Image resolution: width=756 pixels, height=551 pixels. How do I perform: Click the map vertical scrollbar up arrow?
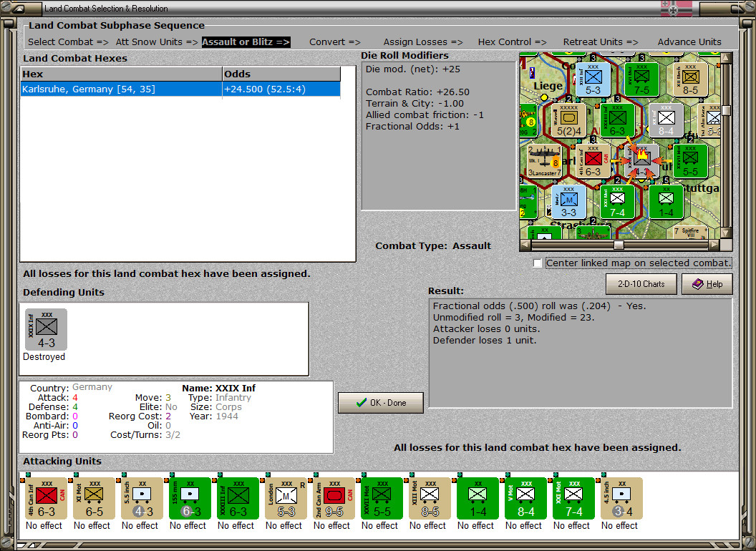pos(726,59)
